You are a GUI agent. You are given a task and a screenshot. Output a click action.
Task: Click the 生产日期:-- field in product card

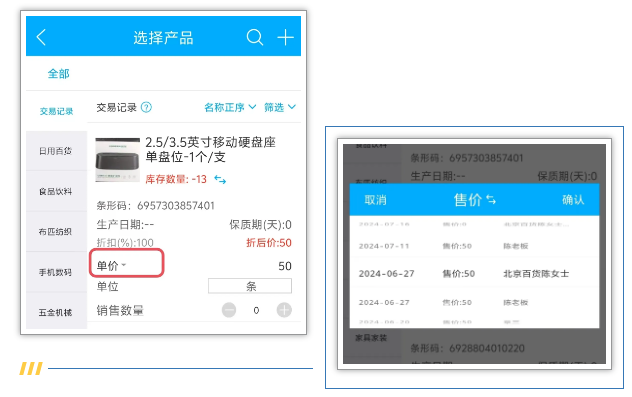[125, 224]
